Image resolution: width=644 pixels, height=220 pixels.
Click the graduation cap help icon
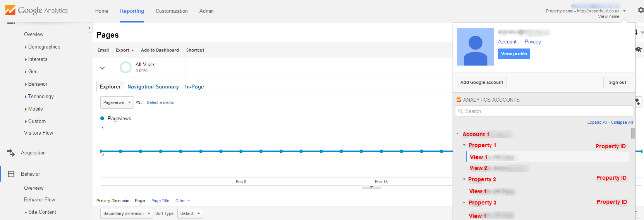[x=639, y=50]
